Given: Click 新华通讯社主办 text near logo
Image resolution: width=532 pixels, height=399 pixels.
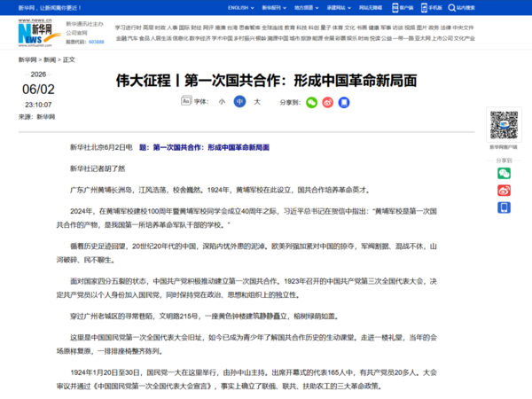Looking at the screenshot, I should click(84, 24).
